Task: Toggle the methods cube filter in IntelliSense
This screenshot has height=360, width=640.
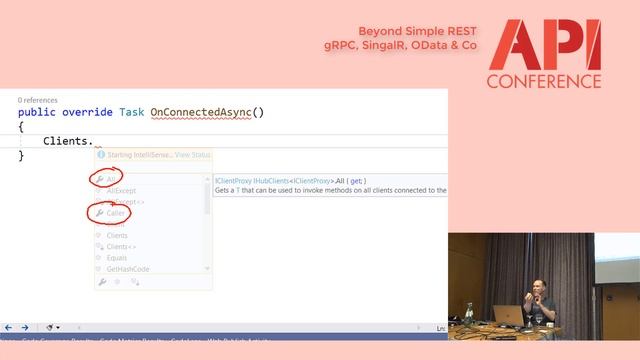Action: click(118, 282)
